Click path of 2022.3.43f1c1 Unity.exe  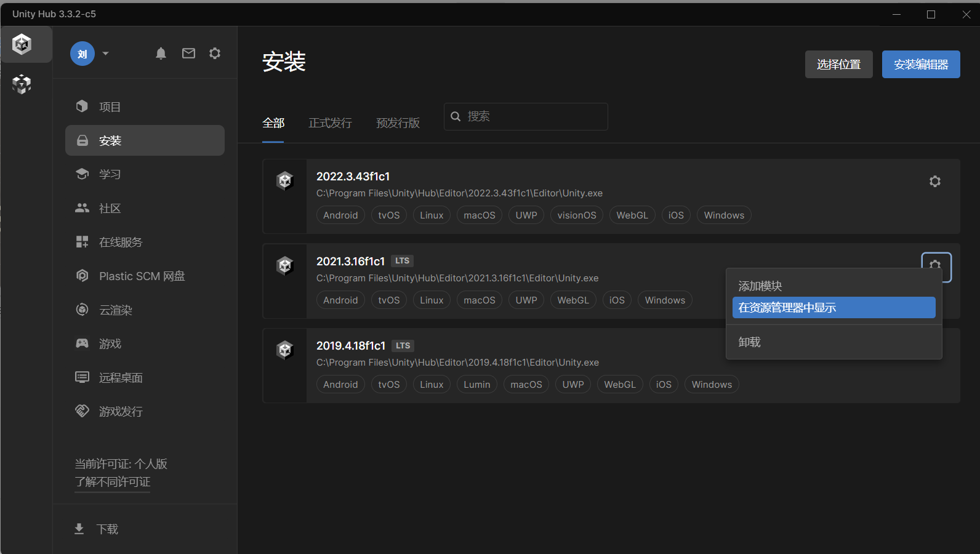(x=460, y=193)
